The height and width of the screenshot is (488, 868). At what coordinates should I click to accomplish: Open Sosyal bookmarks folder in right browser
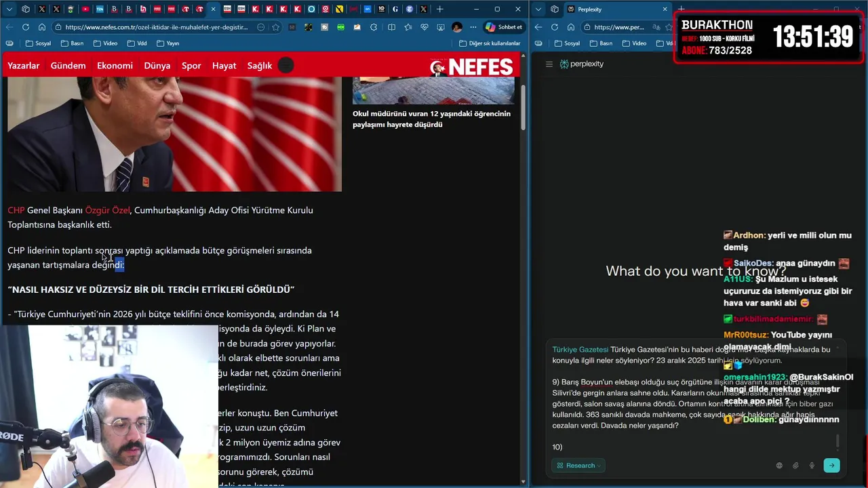[x=567, y=43]
